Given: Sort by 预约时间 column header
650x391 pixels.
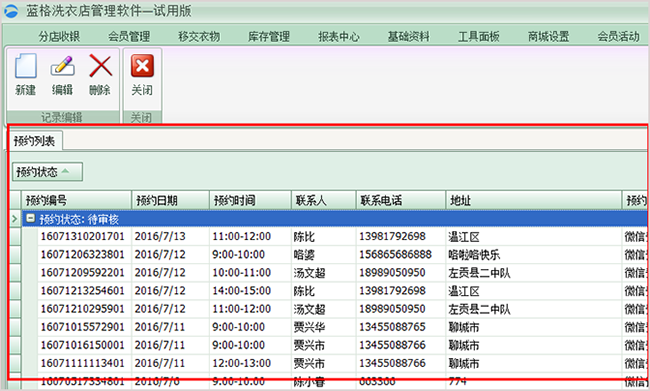Looking at the screenshot, I should pyautogui.click(x=250, y=201).
